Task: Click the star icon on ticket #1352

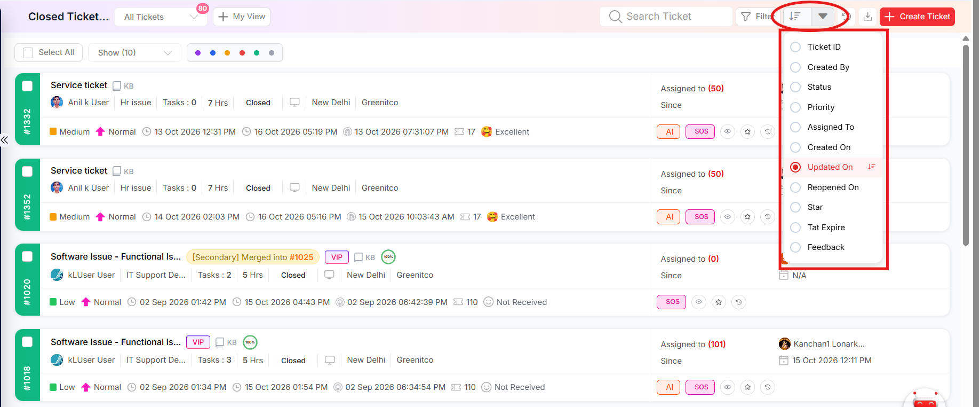Action: click(748, 217)
